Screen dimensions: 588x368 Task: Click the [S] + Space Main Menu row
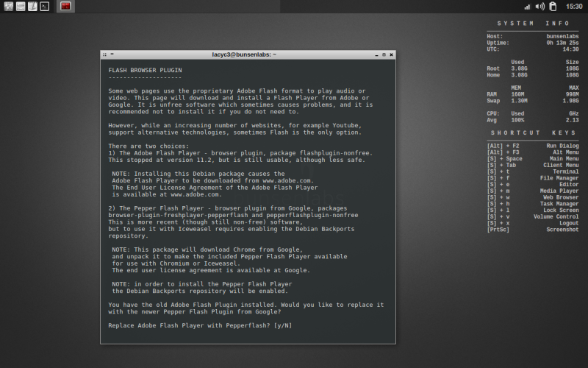pos(532,158)
